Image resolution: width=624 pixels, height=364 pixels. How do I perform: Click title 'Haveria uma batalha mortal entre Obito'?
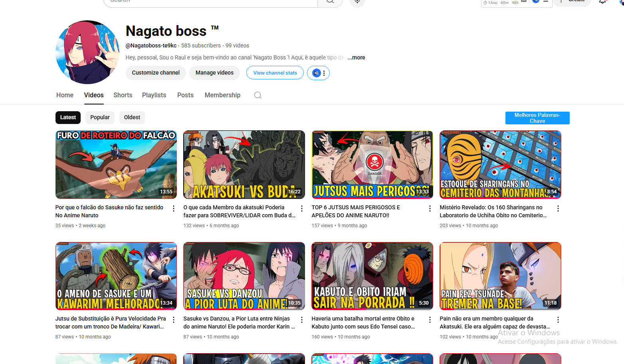coord(363,323)
